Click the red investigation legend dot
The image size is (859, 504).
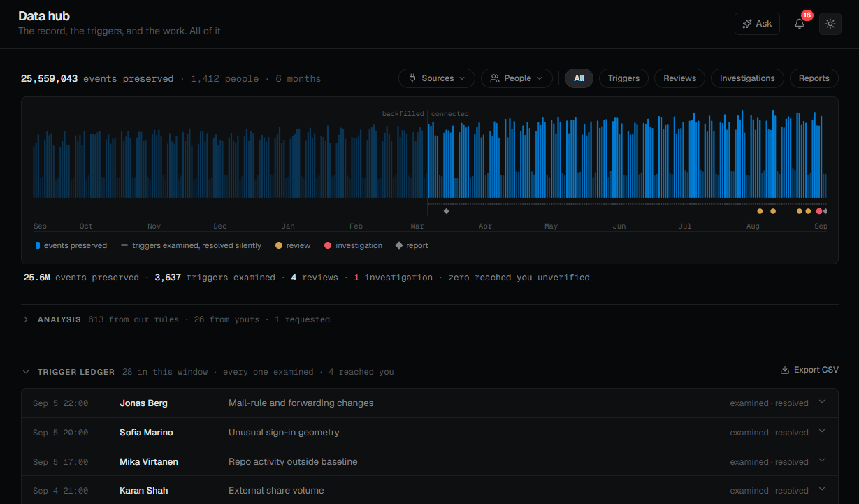[328, 245]
